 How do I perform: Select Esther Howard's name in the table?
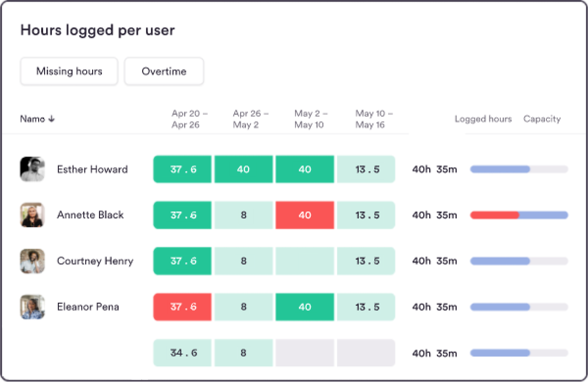coord(93,169)
